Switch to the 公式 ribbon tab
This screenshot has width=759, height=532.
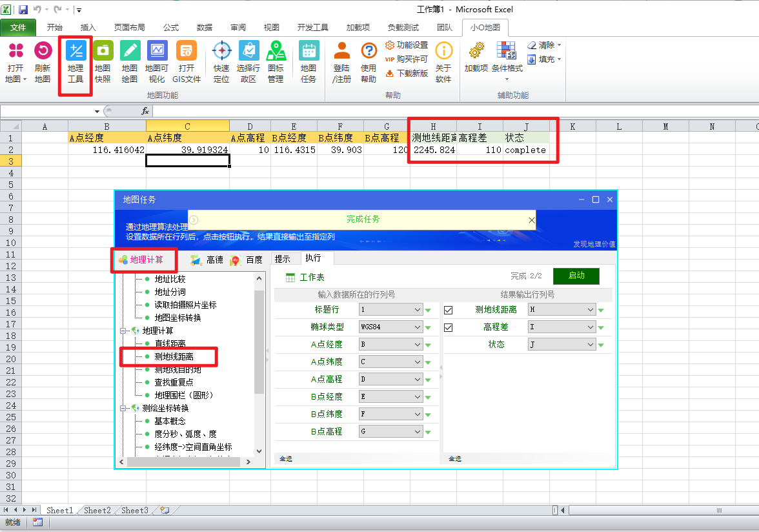click(171, 28)
